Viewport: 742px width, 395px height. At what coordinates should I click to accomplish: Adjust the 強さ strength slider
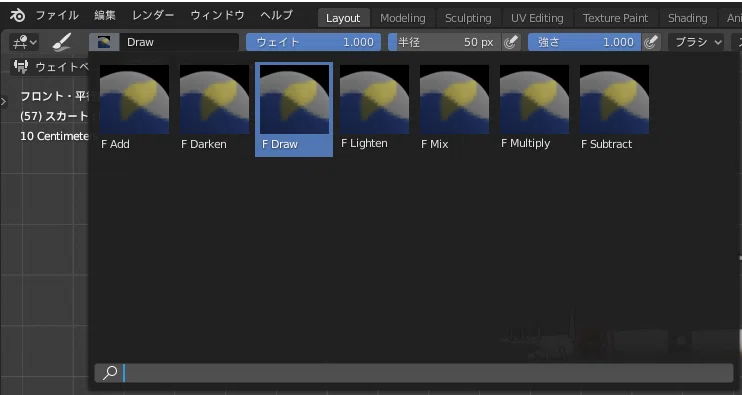(584, 43)
